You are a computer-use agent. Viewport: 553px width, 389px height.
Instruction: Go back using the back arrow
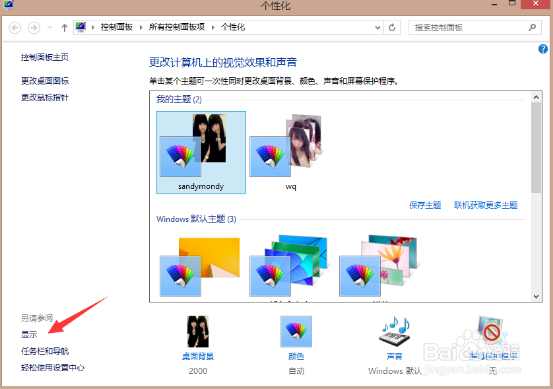coord(15,28)
